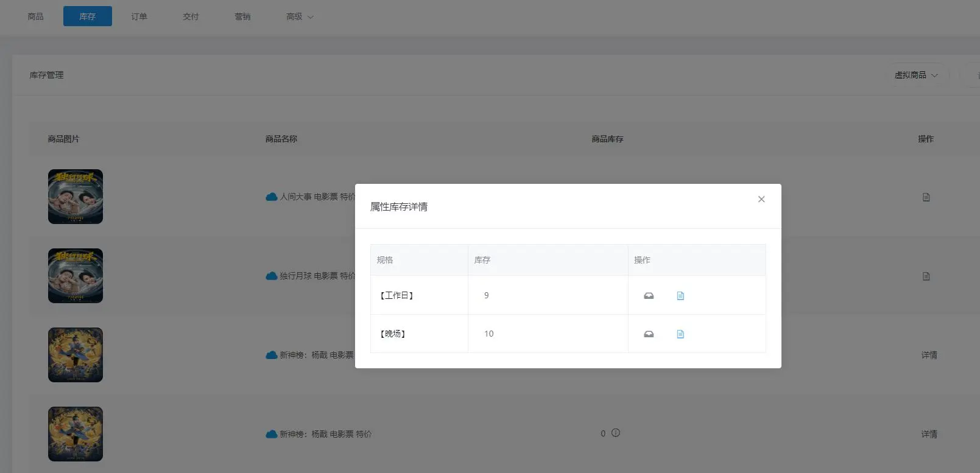This screenshot has height=473, width=980.
Task: Switch to the 商品 tab
Action: coord(35,16)
